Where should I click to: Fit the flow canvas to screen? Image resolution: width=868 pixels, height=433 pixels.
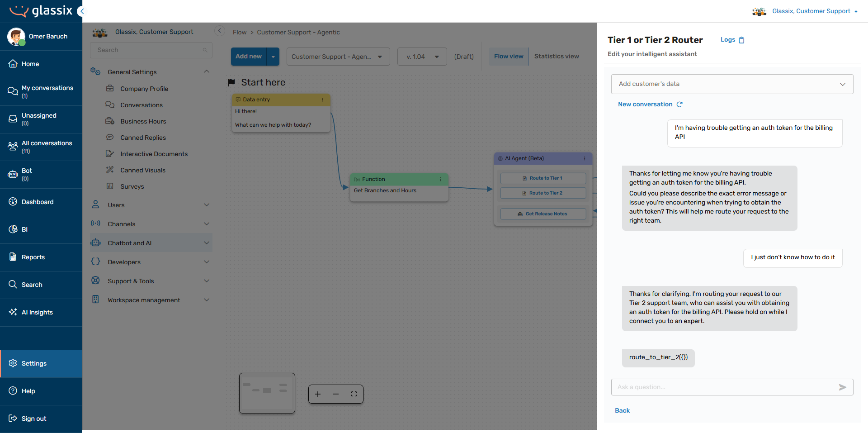[354, 394]
